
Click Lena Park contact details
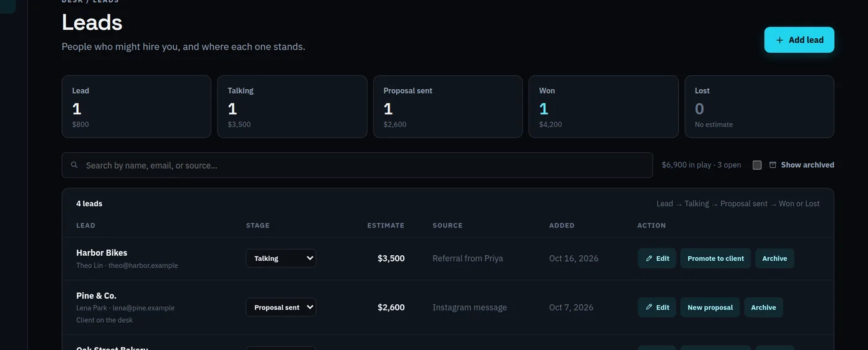point(125,308)
